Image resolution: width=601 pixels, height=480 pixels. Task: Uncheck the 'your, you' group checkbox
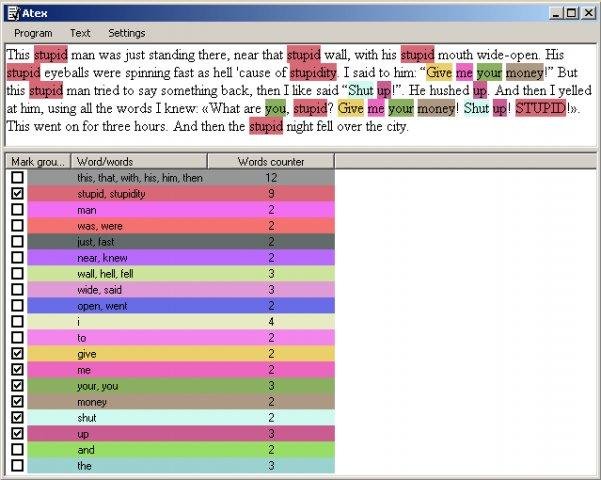(x=17, y=386)
